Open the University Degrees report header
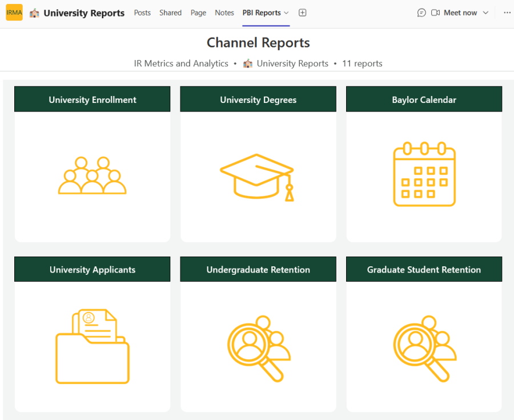 coord(258,99)
